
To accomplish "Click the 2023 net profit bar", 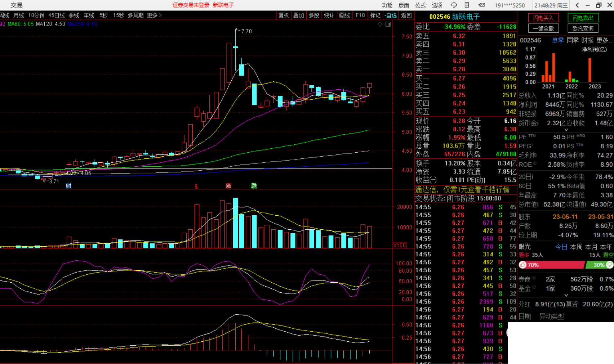I will pos(590,70).
